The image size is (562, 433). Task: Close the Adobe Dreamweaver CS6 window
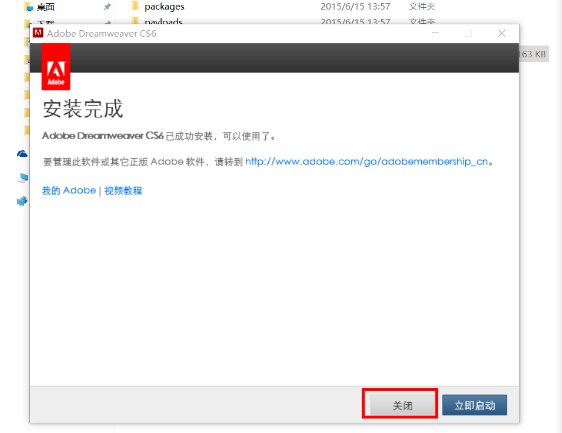(x=501, y=33)
